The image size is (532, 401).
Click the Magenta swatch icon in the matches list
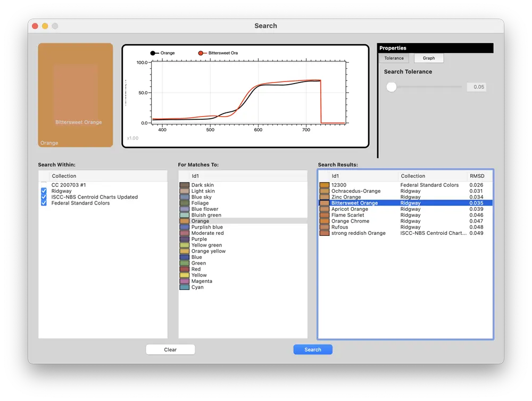184,281
